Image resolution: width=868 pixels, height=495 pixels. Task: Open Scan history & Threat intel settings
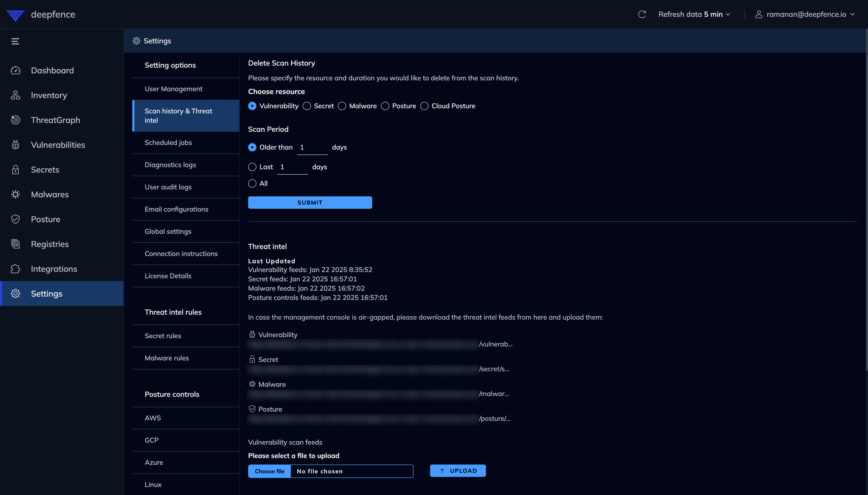(186, 115)
